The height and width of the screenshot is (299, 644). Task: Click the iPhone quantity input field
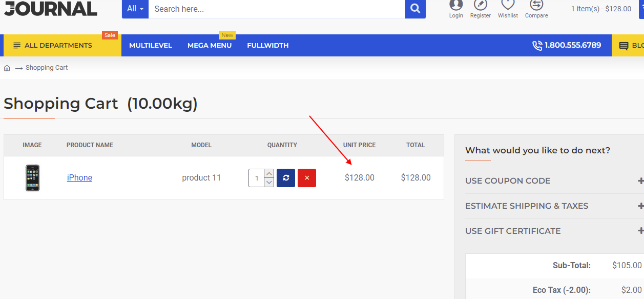[x=256, y=178]
